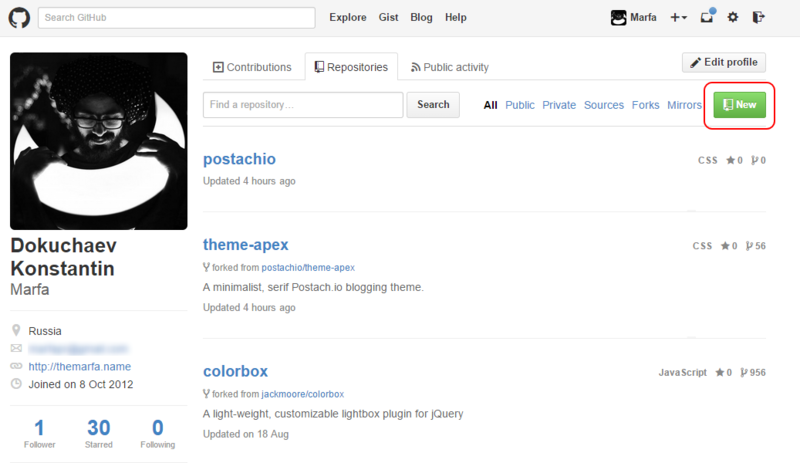Click the Edit profile button

(723, 62)
